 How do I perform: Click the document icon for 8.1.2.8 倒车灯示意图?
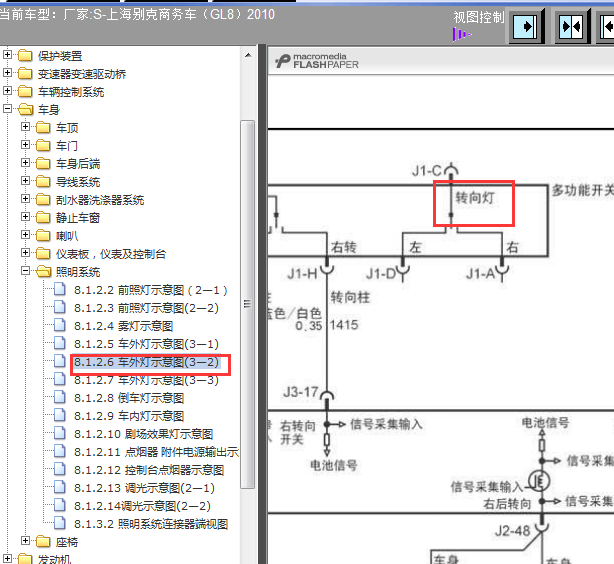click(x=60, y=398)
